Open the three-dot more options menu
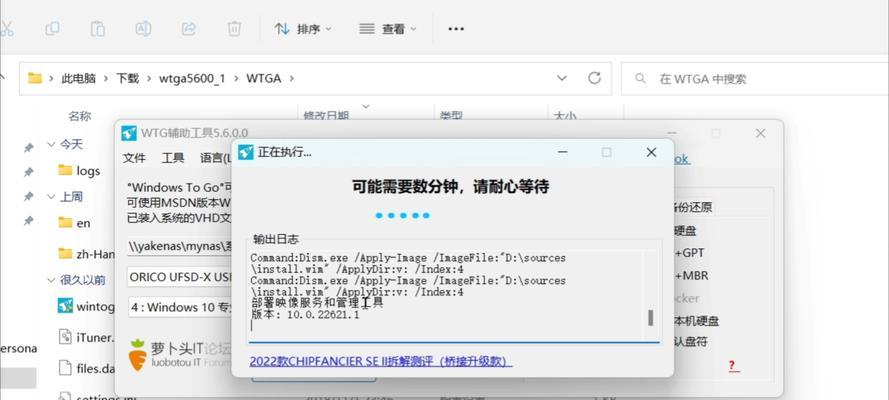Viewport: 889px width, 400px height. [x=456, y=29]
